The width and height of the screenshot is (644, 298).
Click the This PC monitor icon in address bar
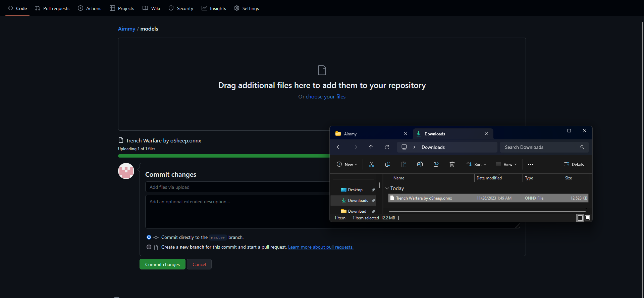pos(404,147)
